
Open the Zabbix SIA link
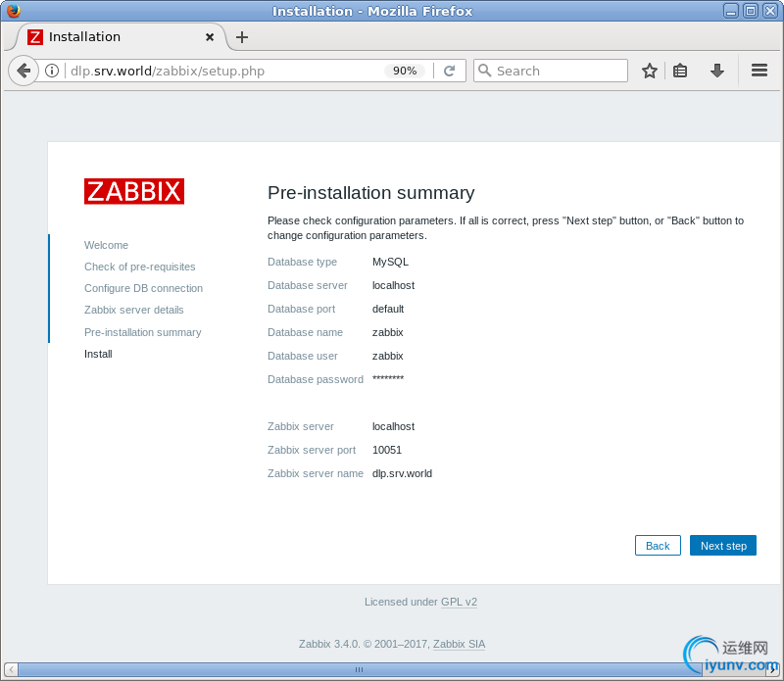tap(459, 644)
